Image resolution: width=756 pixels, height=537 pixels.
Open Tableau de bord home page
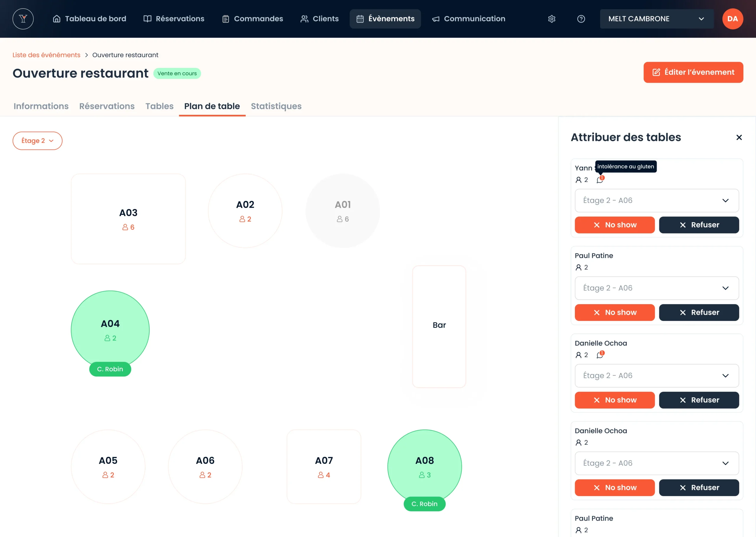coord(89,19)
